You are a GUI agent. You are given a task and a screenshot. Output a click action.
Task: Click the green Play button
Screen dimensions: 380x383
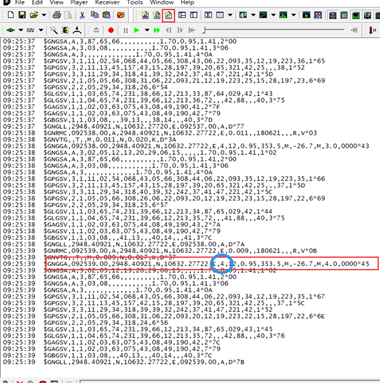click(136, 30)
